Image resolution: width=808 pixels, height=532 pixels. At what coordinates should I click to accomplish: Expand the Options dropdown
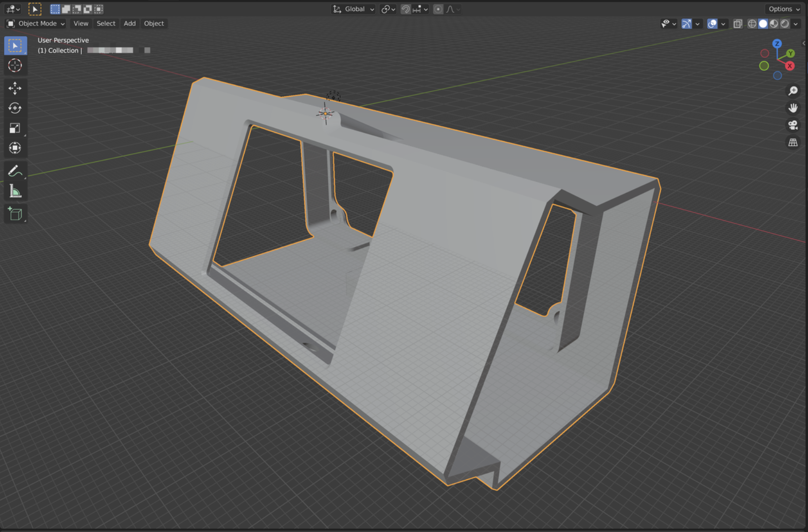pyautogui.click(x=784, y=9)
